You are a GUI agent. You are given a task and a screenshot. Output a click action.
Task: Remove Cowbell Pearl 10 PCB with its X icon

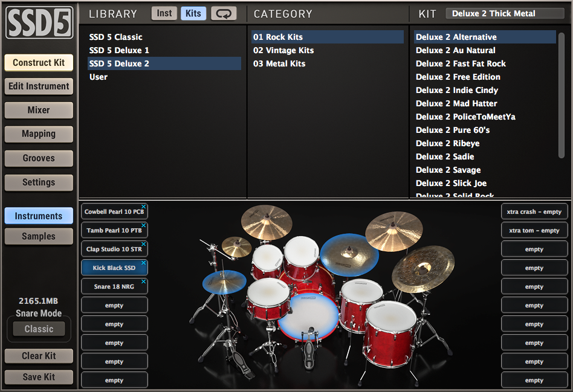144,207
